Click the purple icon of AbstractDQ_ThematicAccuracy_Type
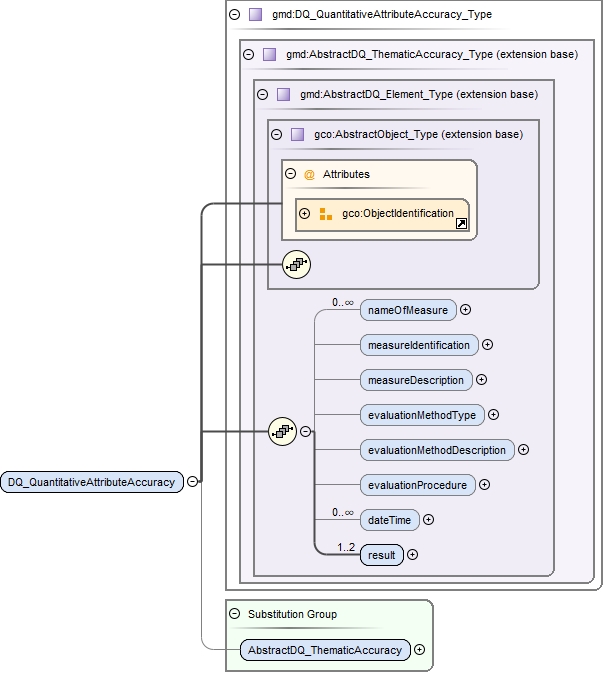Screen dimensions: 604x673 click(269, 55)
